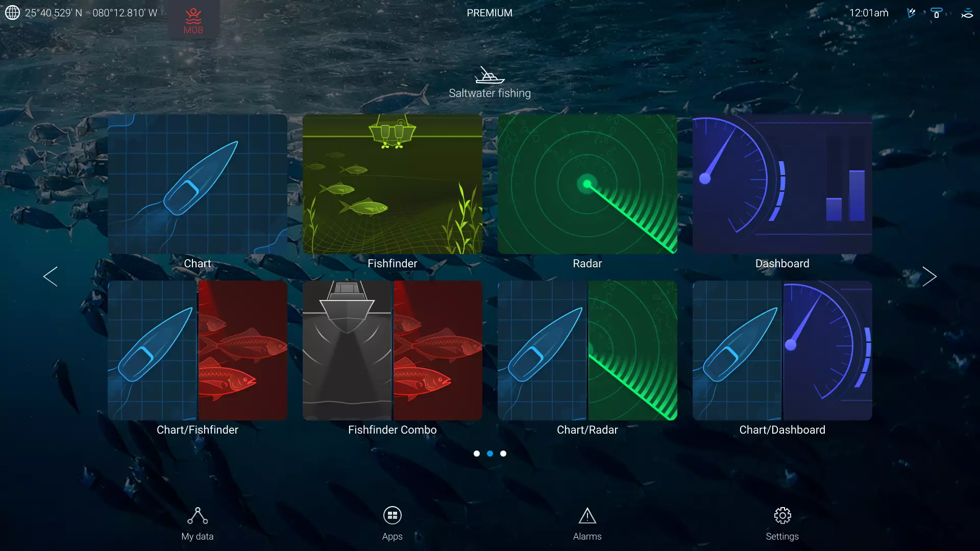Select the middle page indicator dot

click(490, 454)
